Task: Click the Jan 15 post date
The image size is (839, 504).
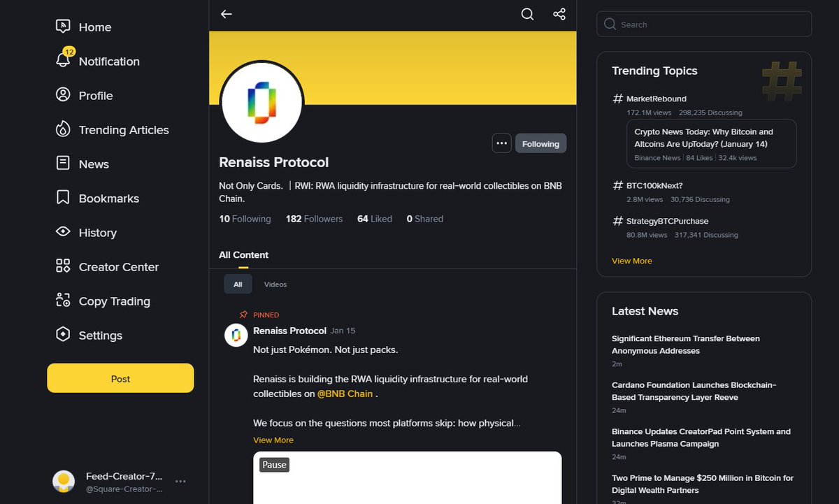Action: coord(343,331)
